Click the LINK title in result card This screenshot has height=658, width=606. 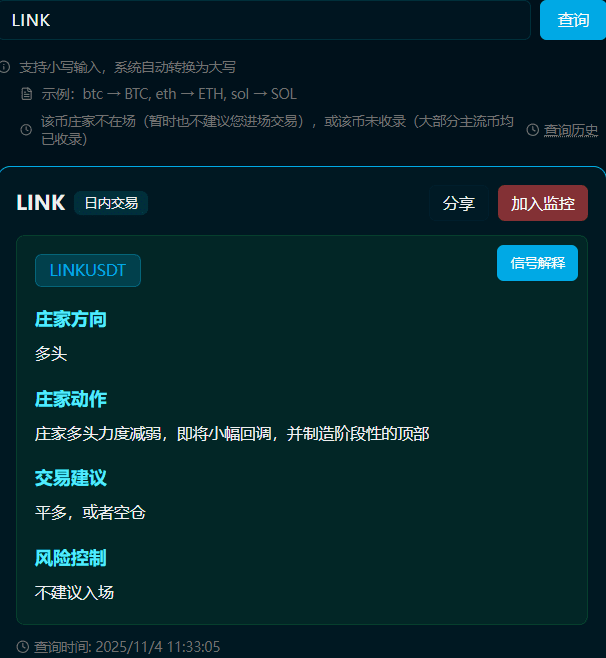[x=41, y=203]
